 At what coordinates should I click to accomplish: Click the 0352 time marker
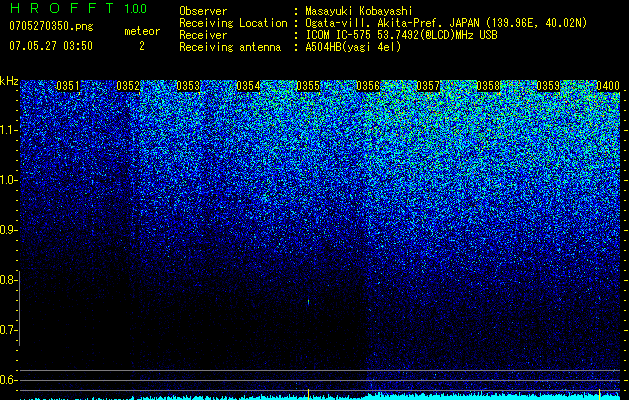[x=128, y=86]
